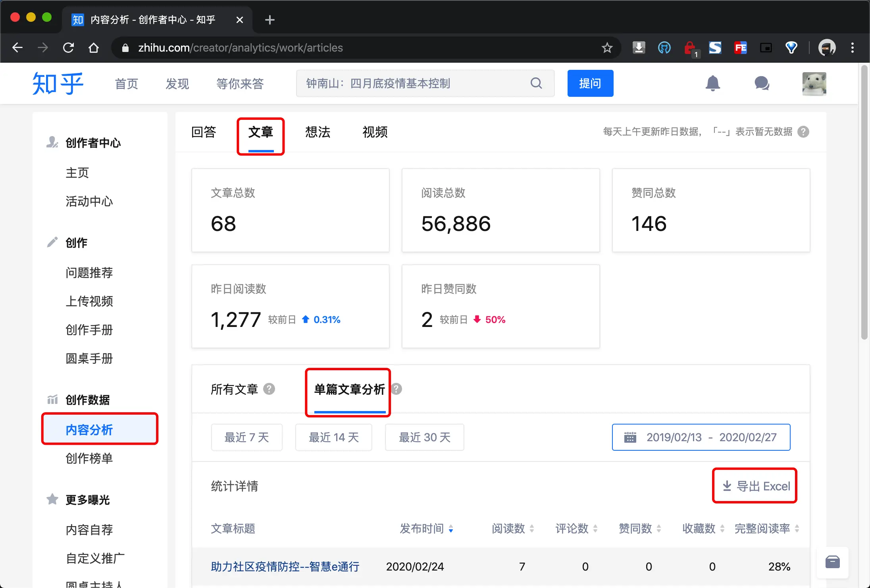
Task: Click the calendar icon in the date range picker
Action: [x=630, y=437]
